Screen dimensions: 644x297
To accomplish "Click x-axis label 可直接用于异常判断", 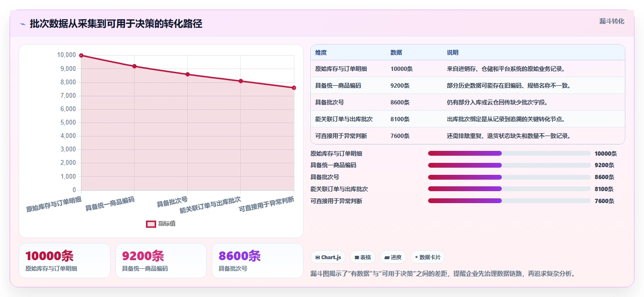I will click(267, 204).
